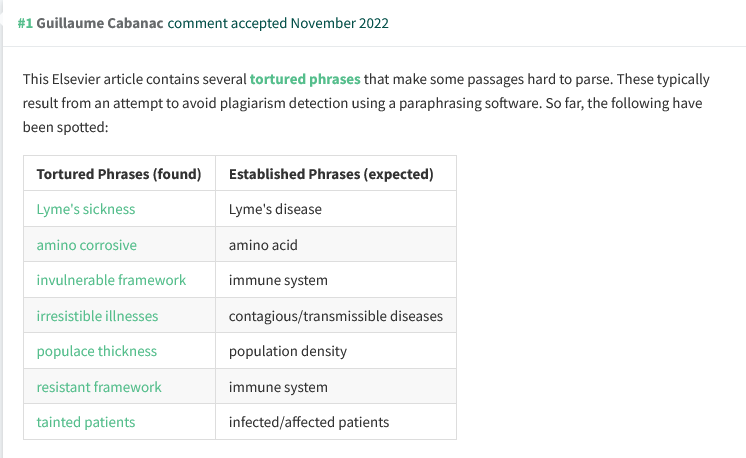Click the 'Established Phrases (expected)' column header
Viewport: 746px width, 458px height.
pos(331,174)
